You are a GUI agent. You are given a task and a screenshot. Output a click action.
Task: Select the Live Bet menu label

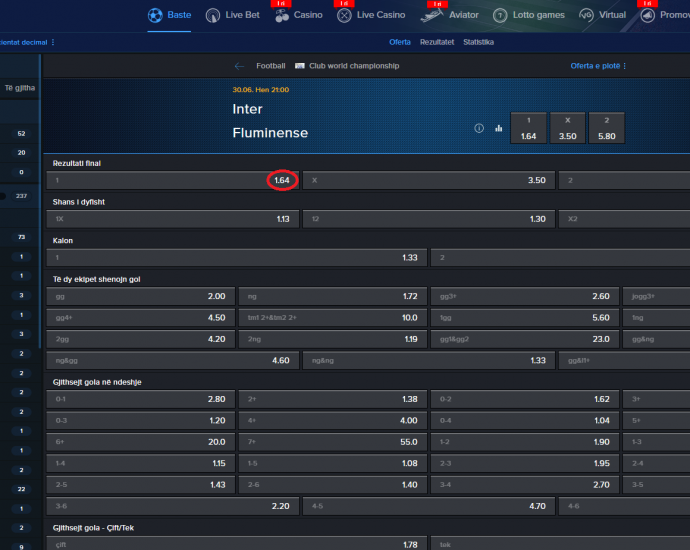242,15
